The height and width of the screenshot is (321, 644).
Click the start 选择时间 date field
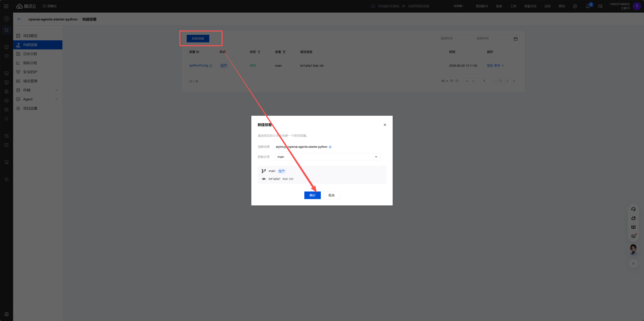(456, 38)
